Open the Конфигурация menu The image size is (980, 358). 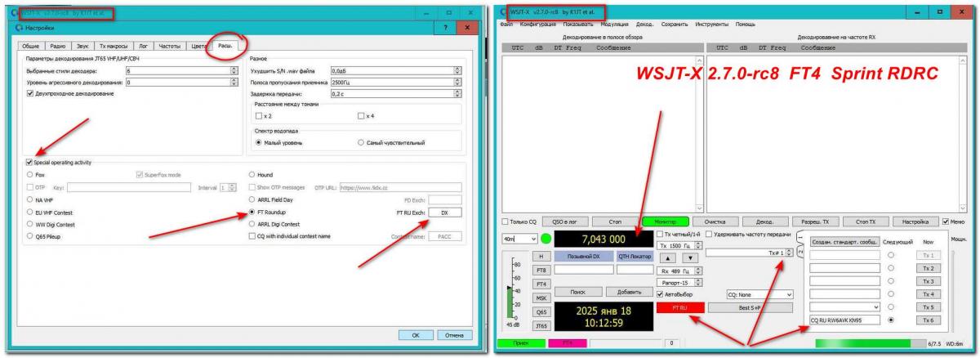(x=537, y=24)
